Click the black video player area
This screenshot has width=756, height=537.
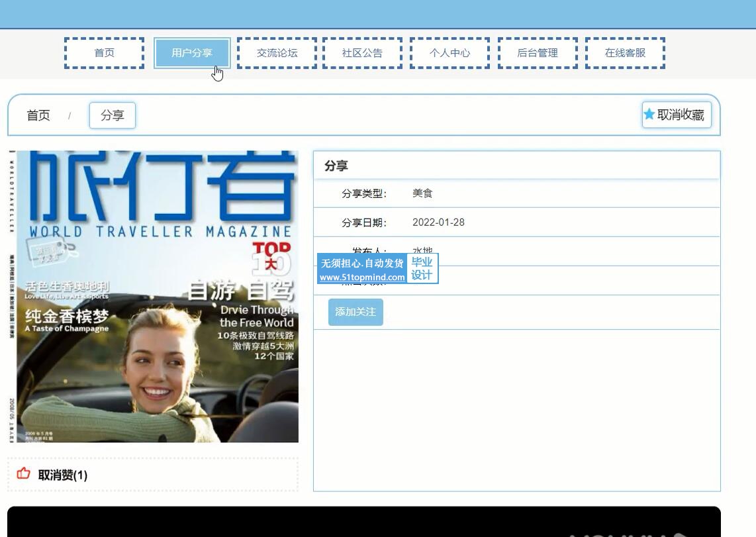coord(364,522)
